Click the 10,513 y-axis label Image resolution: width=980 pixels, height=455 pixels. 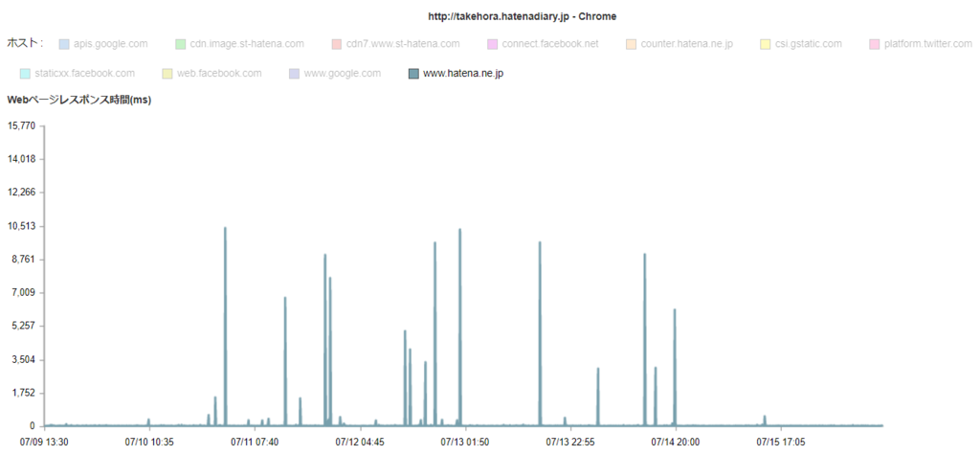click(21, 226)
